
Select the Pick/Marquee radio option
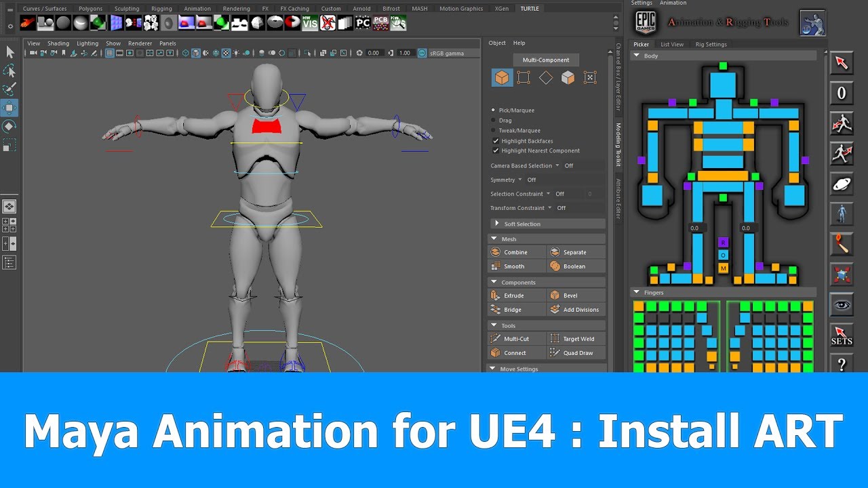click(493, 110)
